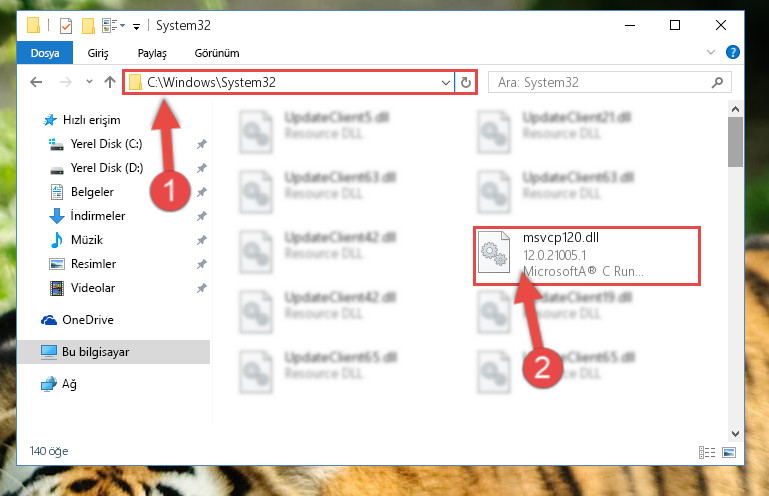Open the recent locations dropdown arrow

pyautogui.click(x=89, y=82)
